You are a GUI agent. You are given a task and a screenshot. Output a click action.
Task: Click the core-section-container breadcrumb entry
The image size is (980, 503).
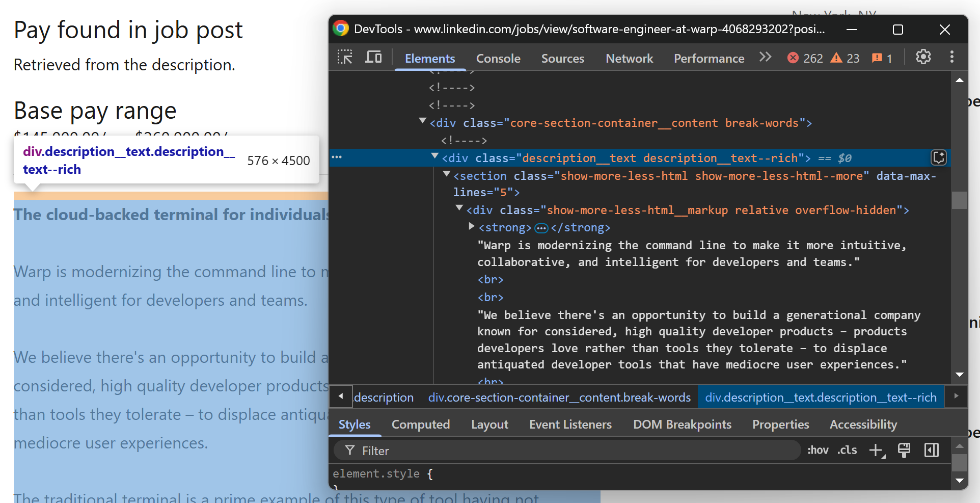559,397
